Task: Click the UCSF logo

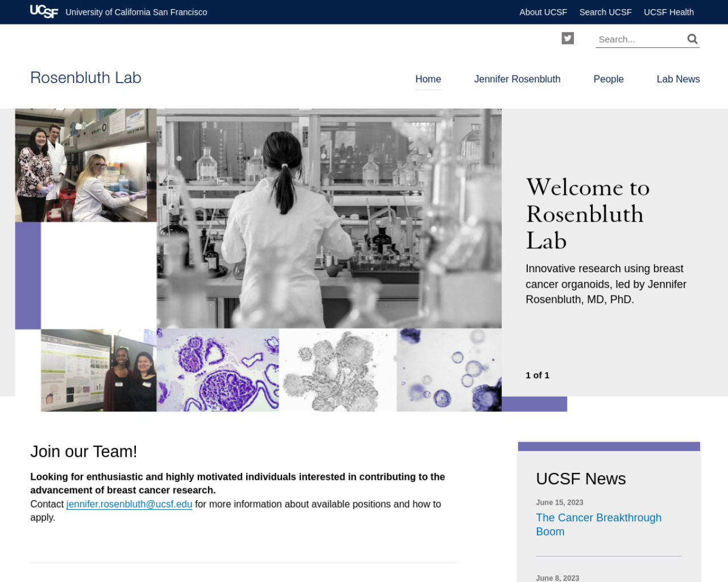Action: point(44,11)
